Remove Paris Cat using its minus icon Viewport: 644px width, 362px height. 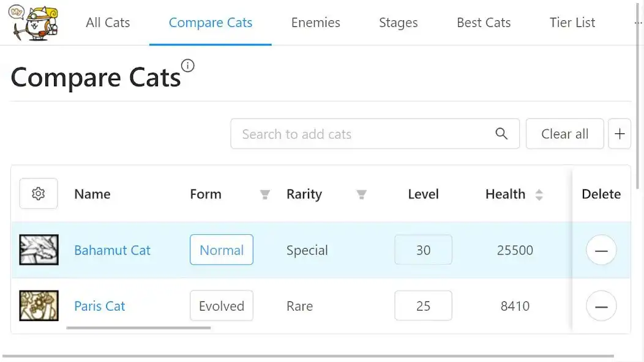coord(601,306)
